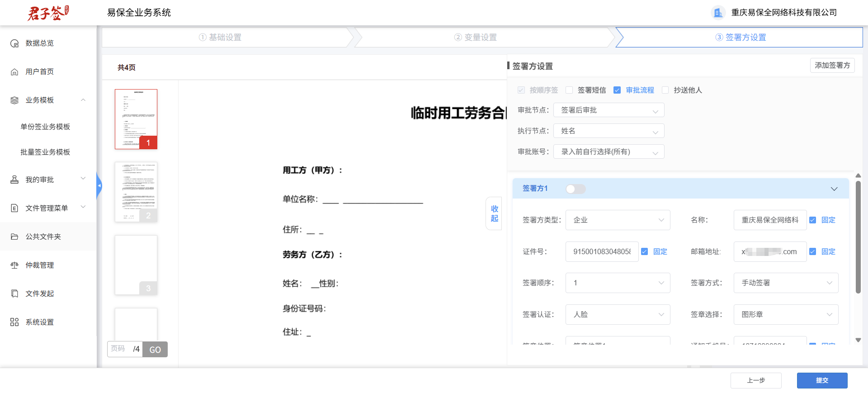The width and height of the screenshot is (868, 393).
Task: Toggle the 签署方1 switch
Action: coord(576,189)
